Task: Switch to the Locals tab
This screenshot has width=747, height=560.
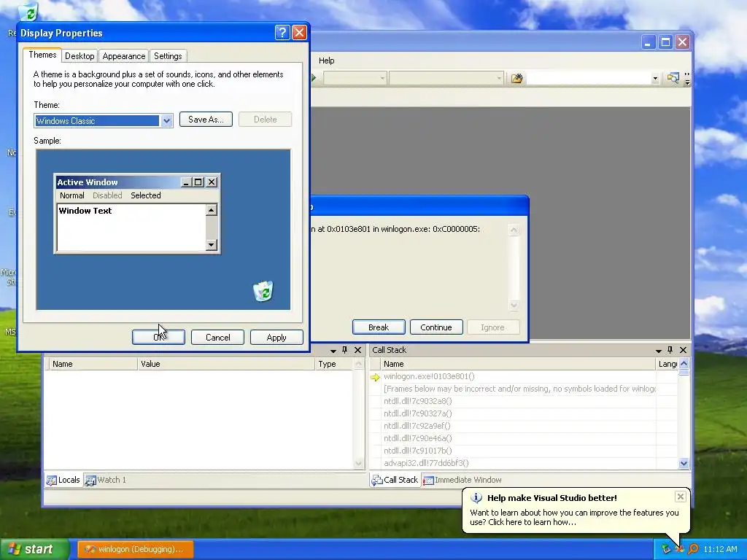Action: coord(63,480)
